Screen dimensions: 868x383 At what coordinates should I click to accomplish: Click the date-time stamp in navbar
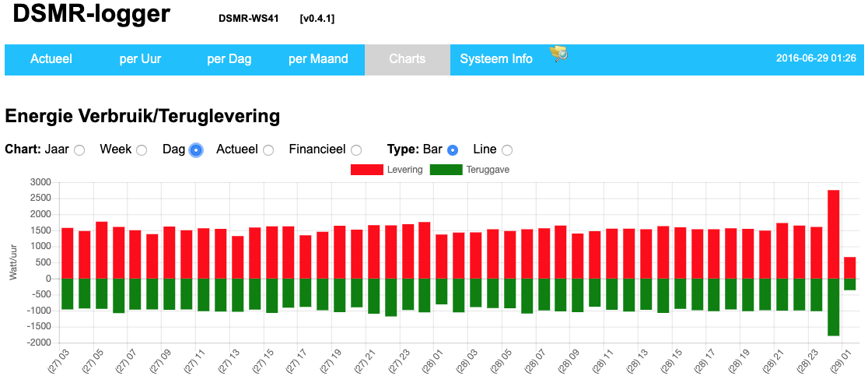[x=816, y=58]
